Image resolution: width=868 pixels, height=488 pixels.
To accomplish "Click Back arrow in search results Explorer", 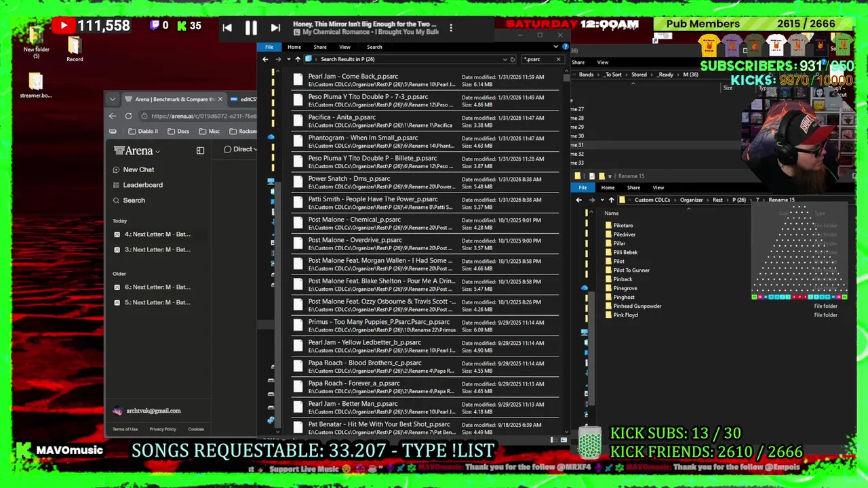I will click(265, 59).
